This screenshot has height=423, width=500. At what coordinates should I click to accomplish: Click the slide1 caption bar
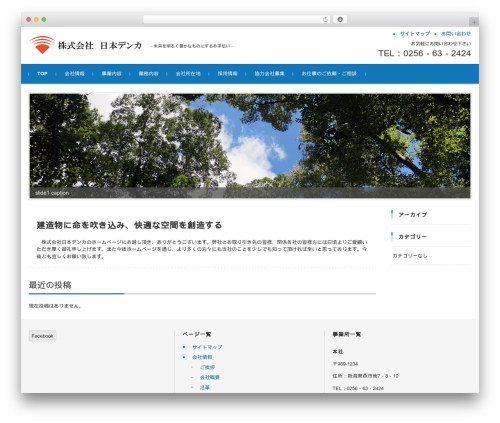tap(250, 193)
